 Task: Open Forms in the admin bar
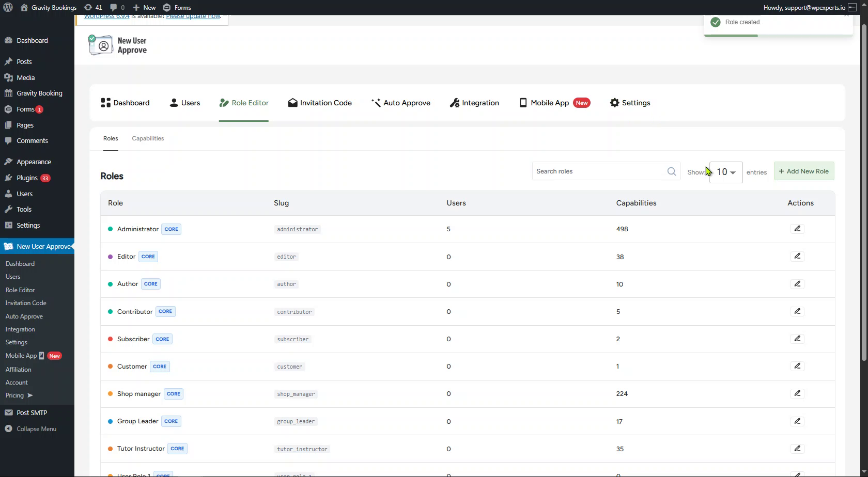click(177, 7)
